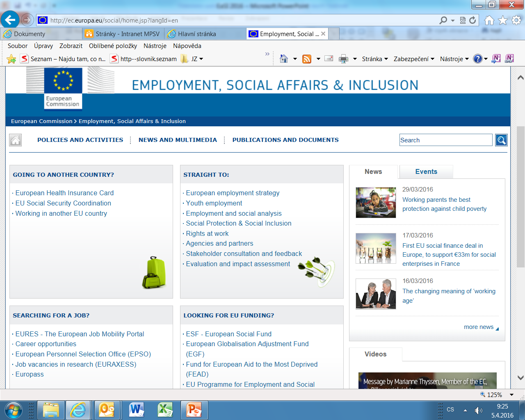Image resolution: width=525 pixels, height=420 pixels.
Task: Open the Nápověda menu
Action: [187, 46]
